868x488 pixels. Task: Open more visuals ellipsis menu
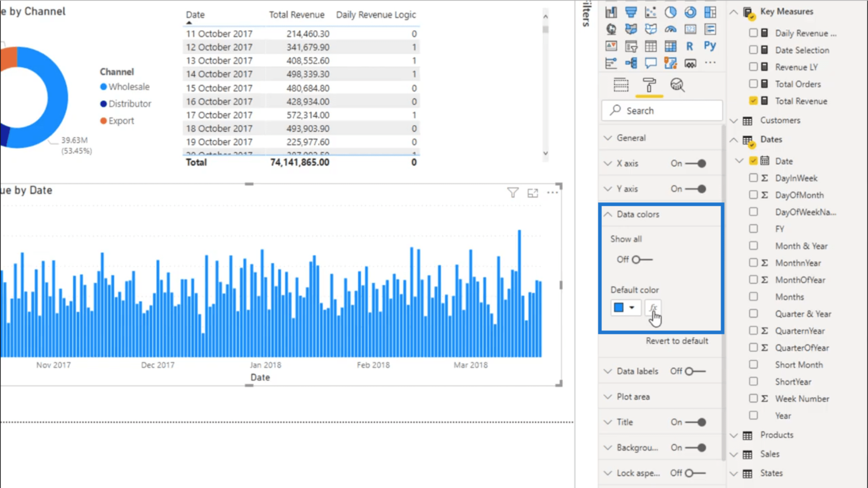click(710, 63)
